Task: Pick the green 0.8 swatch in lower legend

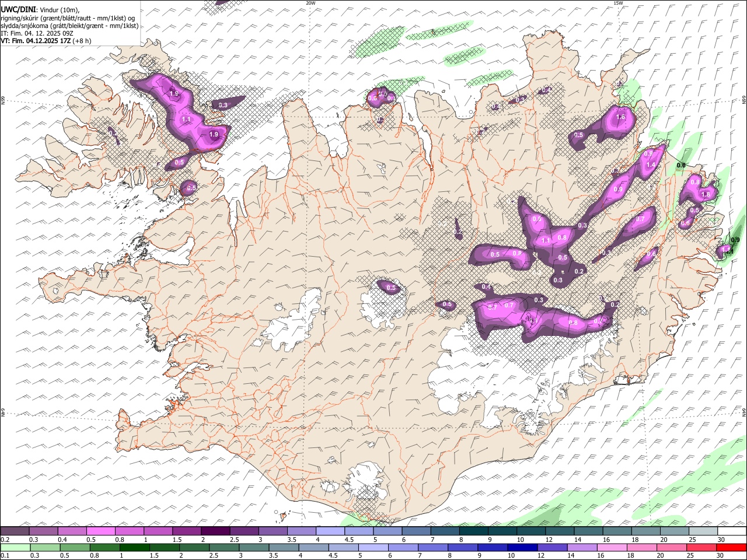Action: click(104, 547)
